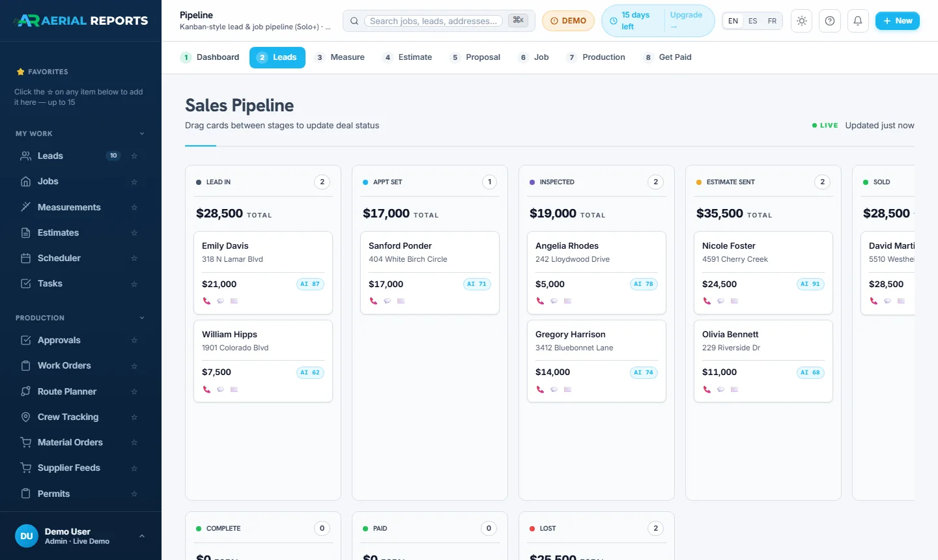Open notifications bell icon
The height and width of the screenshot is (560, 938).
pos(858,21)
